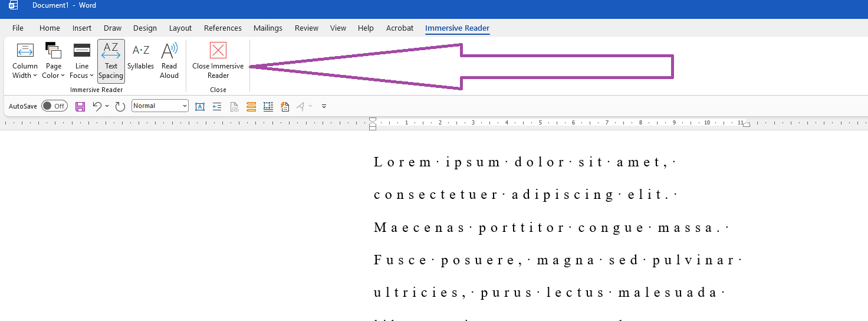Switch to the Home tab

click(x=50, y=28)
